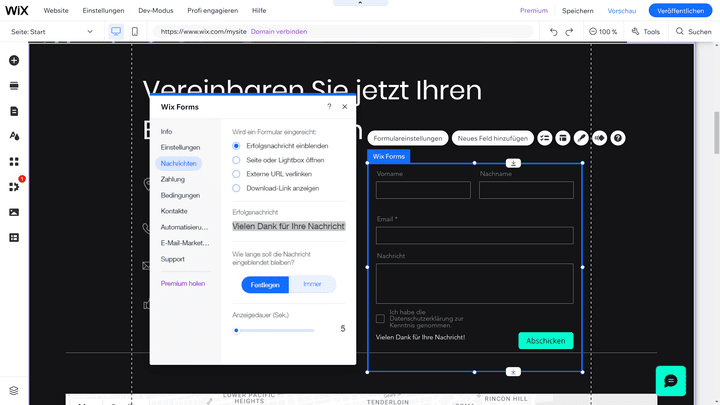
Task: Click the Formulareinstellungen button
Action: coord(408,138)
